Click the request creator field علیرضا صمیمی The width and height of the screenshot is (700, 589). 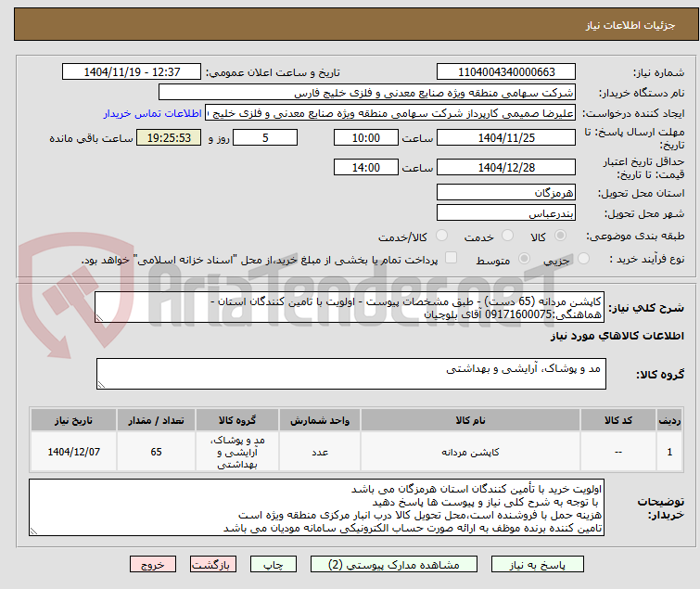390,113
